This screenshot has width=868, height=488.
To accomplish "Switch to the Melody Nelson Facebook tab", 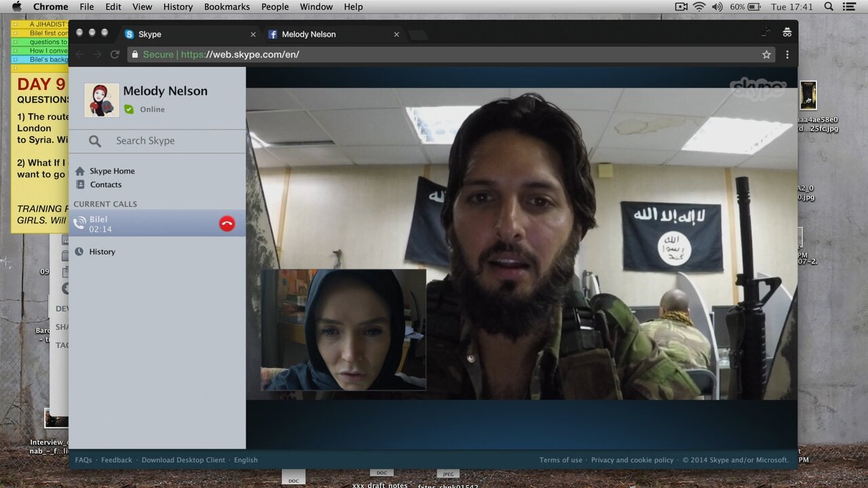I will pos(309,35).
